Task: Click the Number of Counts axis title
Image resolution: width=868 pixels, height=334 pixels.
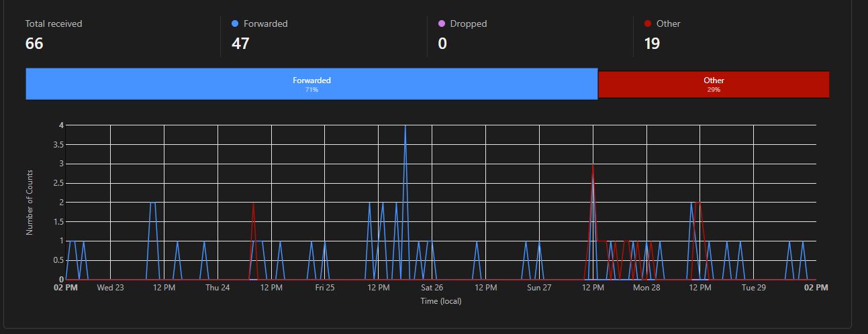Action: (30, 202)
